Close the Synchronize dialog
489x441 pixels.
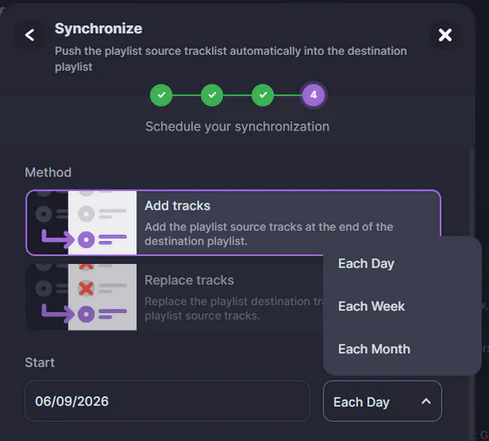tap(445, 35)
